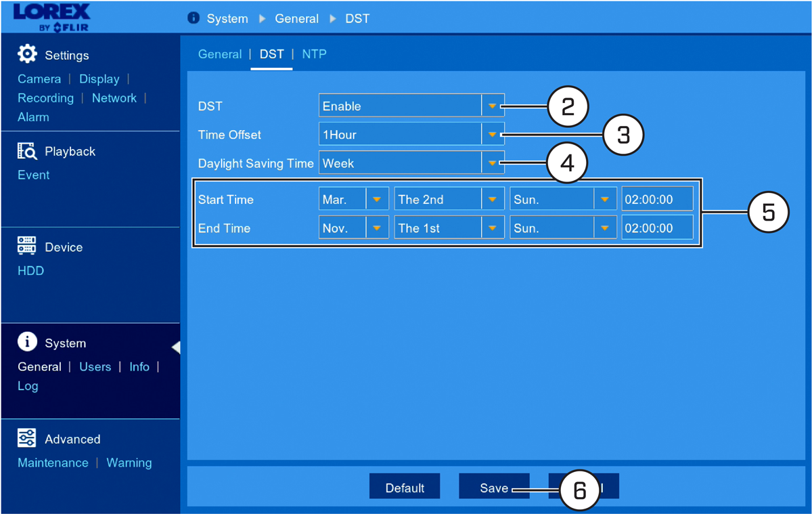Switch to the NTP tab

[314, 54]
